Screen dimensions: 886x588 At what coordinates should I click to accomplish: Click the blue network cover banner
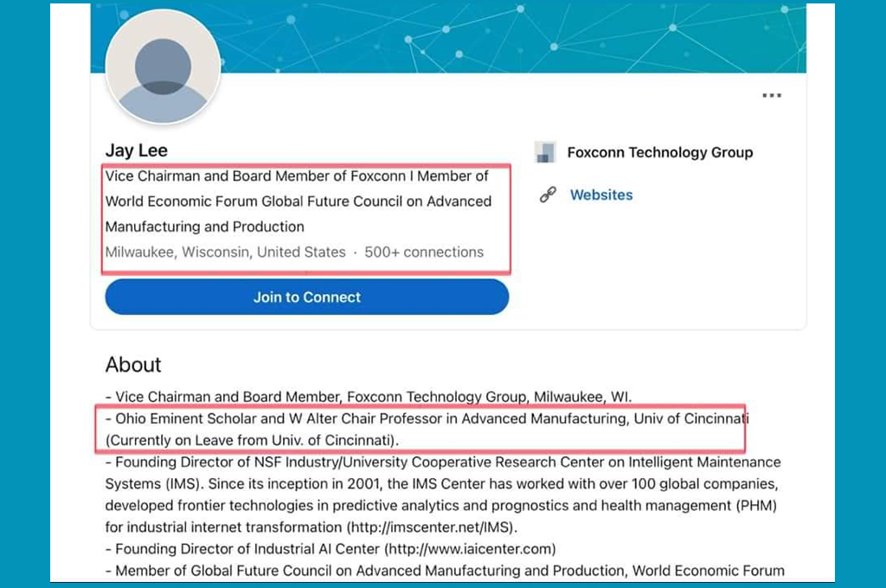[519, 35]
